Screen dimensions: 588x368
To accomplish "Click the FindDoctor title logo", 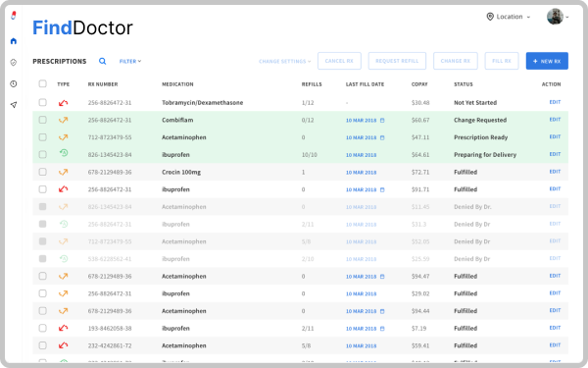I will (x=82, y=27).
